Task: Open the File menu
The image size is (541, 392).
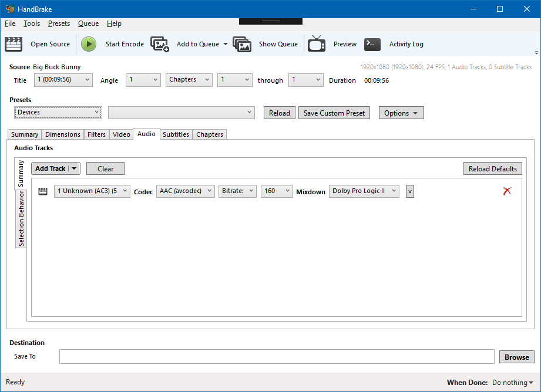Action: 10,23
